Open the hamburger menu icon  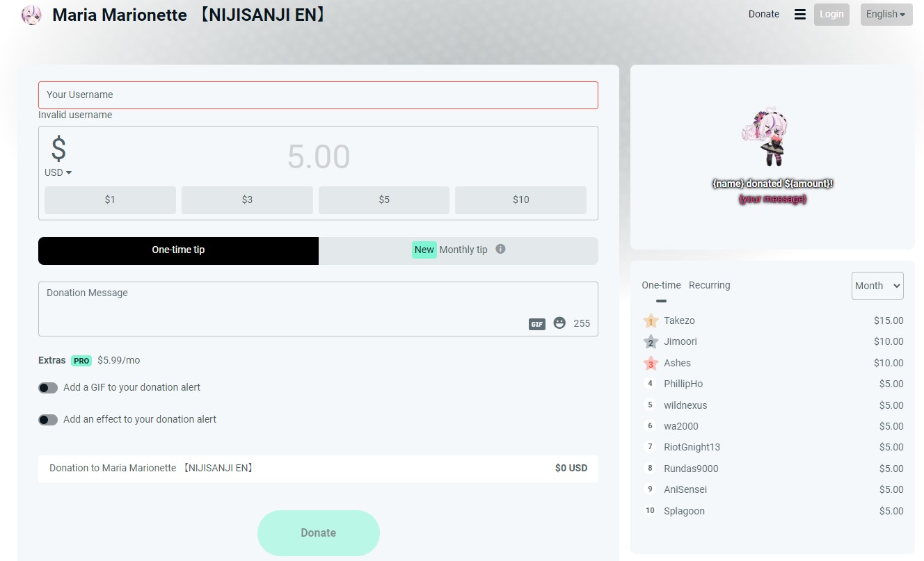point(800,15)
